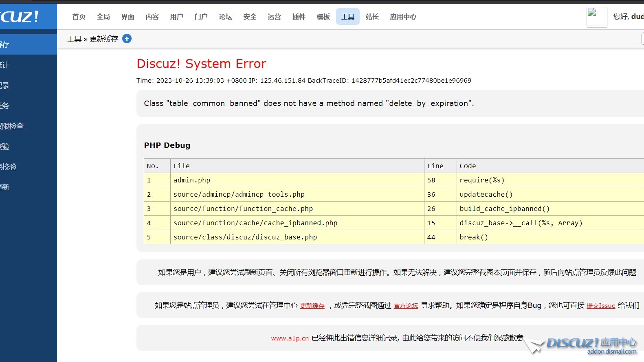Open the 论坛 menu item

[x=226, y=17]
